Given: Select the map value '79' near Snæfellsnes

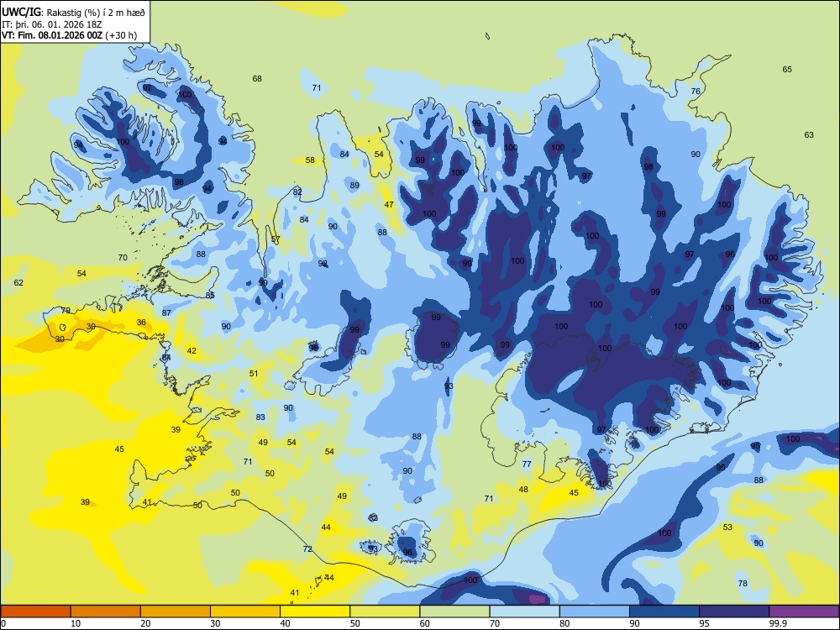Looking at the screenshot, I should pos(66,311).
